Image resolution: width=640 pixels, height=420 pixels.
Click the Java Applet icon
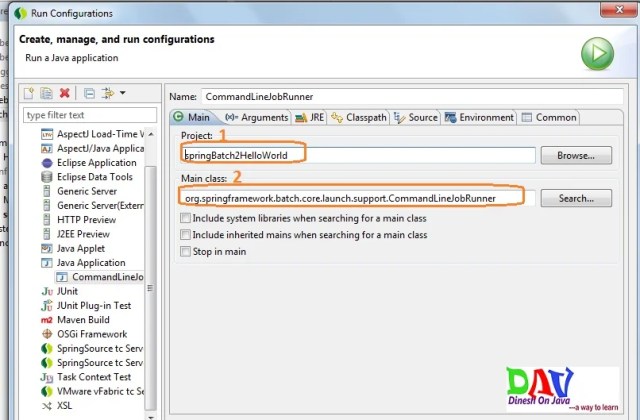(x=47, y=248)
